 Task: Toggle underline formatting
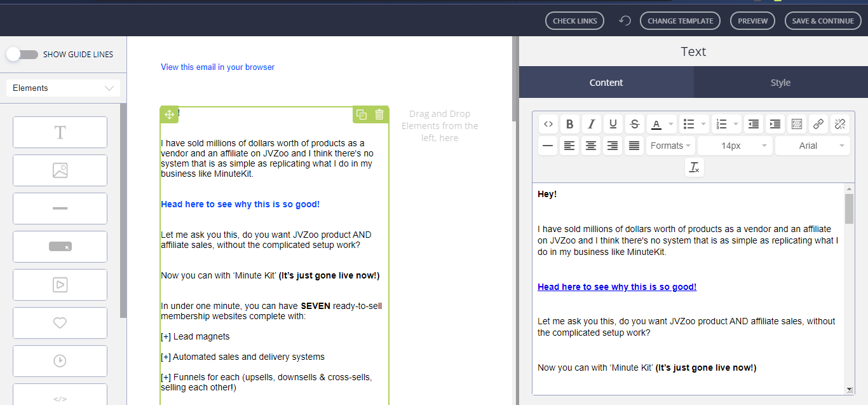coord(613,124)
